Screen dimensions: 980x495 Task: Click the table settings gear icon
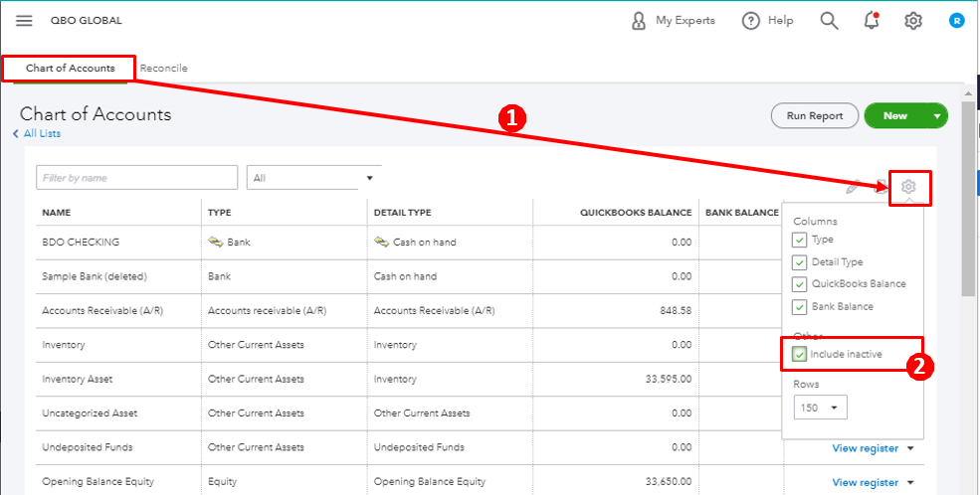907,187
